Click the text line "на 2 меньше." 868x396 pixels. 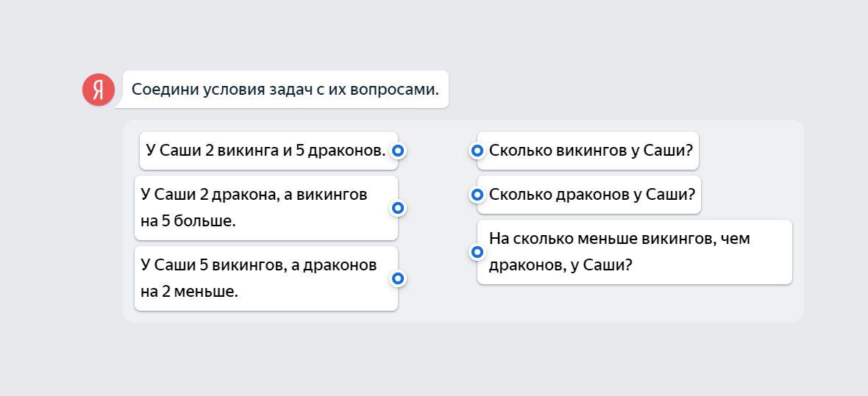[x=189, y=292]
